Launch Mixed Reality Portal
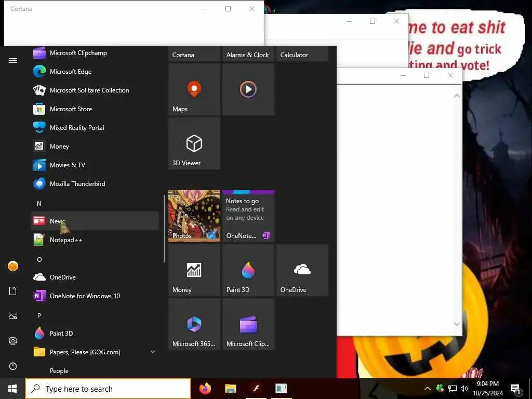Screen dimensions: 532x399 tap(95, 128)
